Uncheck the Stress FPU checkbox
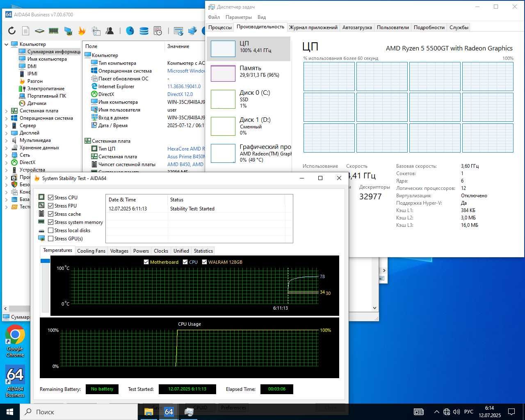Screen dimensions: 525x420 coord(51,206)
